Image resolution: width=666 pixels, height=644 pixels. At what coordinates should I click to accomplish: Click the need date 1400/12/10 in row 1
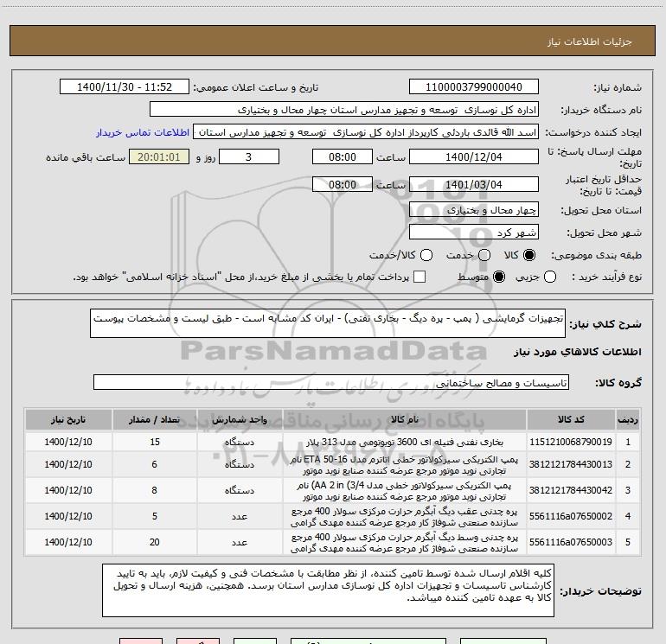(x=68, y=442)
